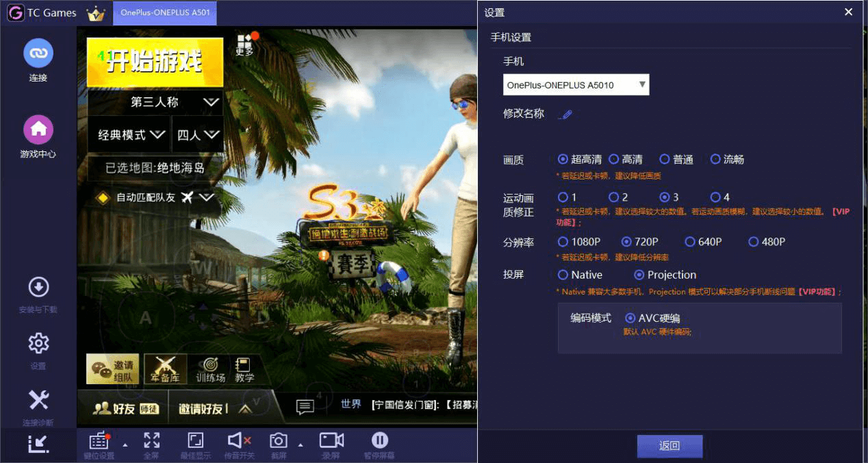Image resolution: width=868 pixels, height=463 pixels.
Task: Expand arrow next to 截屏
Action: (300, 445)
